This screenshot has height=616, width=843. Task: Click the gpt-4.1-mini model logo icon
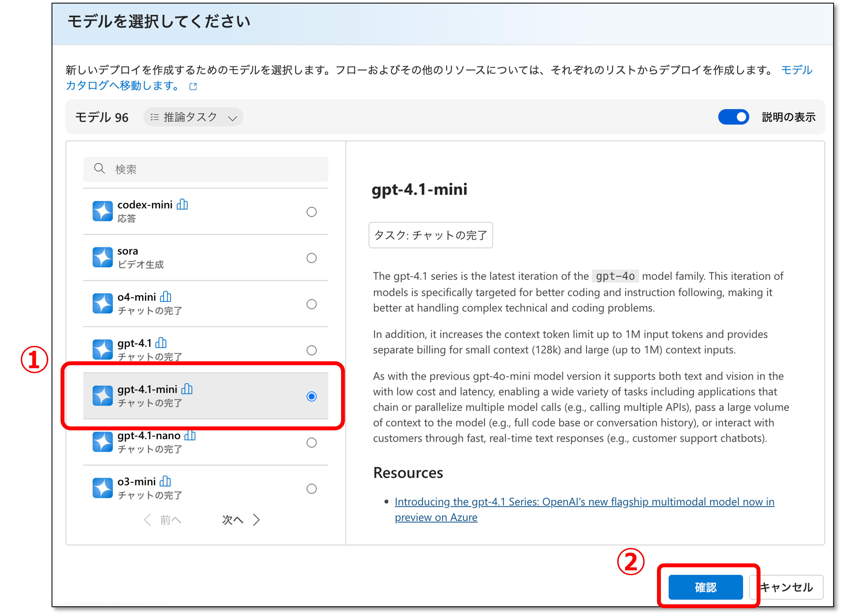[102, 396]
